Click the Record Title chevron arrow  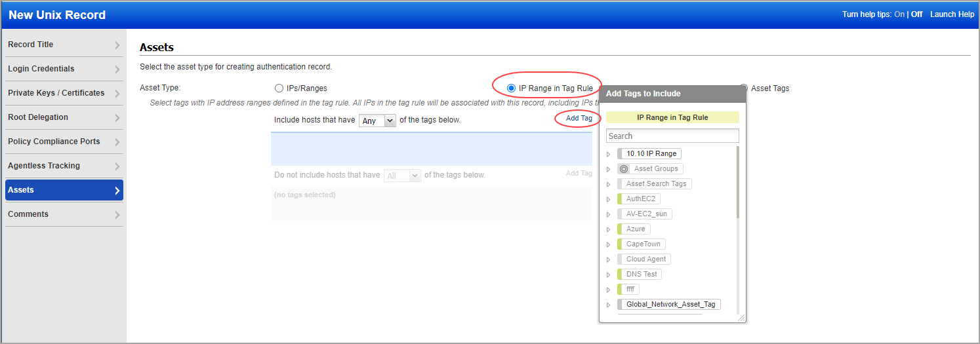point(117,45)
